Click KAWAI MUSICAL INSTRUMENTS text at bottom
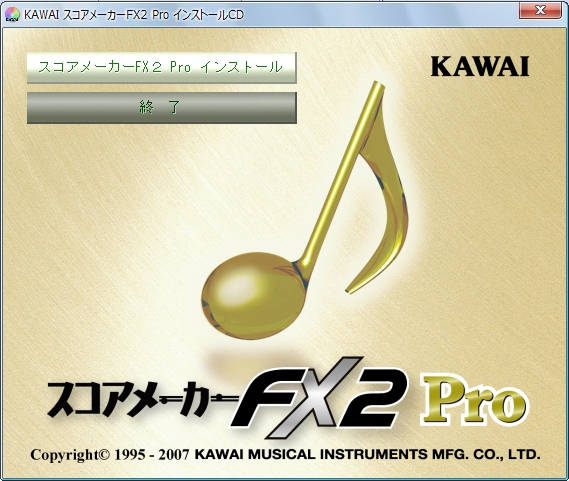 (311, 454)
